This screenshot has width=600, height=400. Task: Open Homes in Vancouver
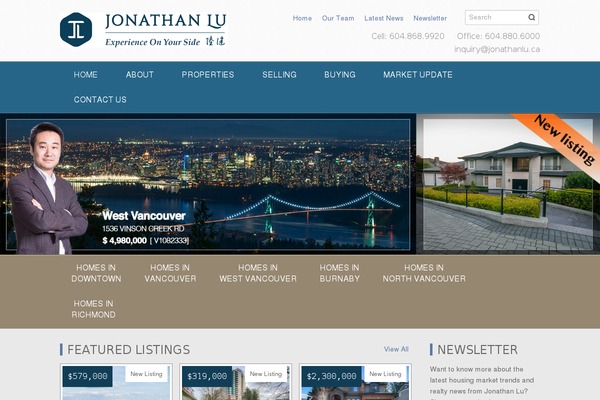(170, 273)
